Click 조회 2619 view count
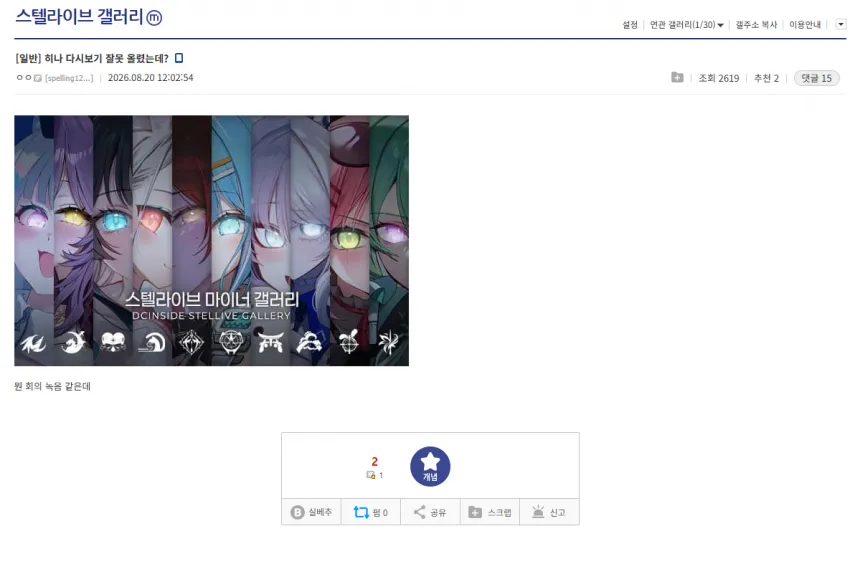The image size is (850, 564). (x=718, y=78)
